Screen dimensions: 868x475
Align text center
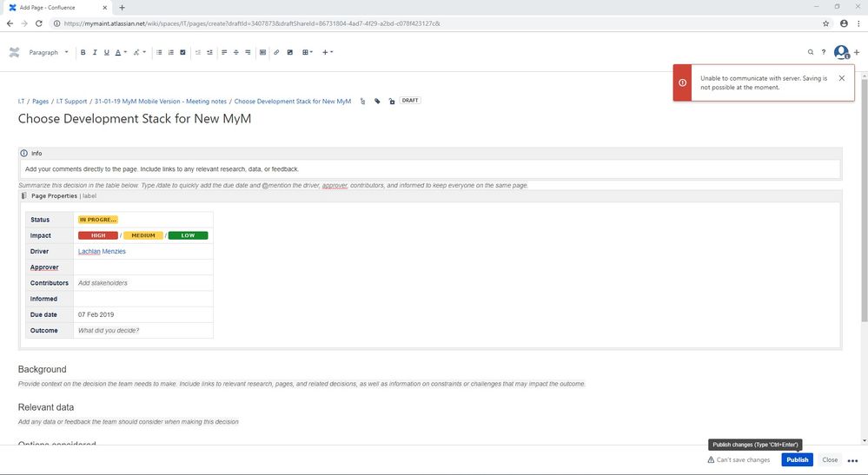pos(235,52)
